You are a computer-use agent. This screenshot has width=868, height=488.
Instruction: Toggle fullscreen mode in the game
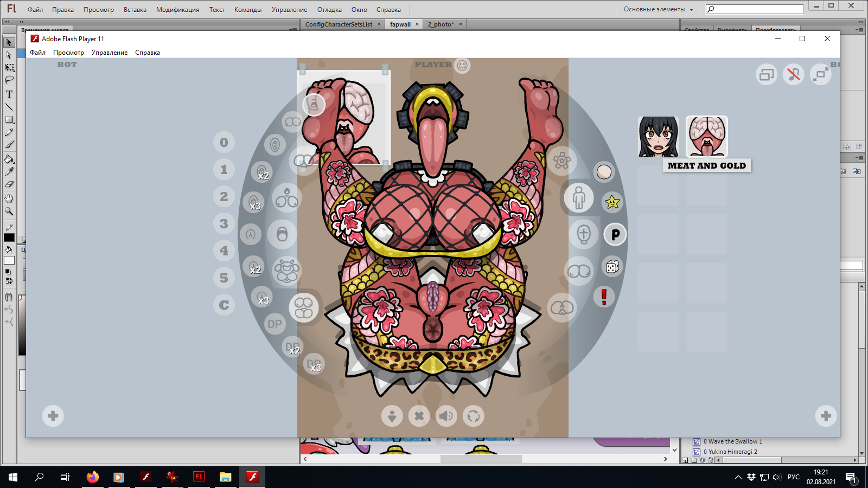pos(821,74)
